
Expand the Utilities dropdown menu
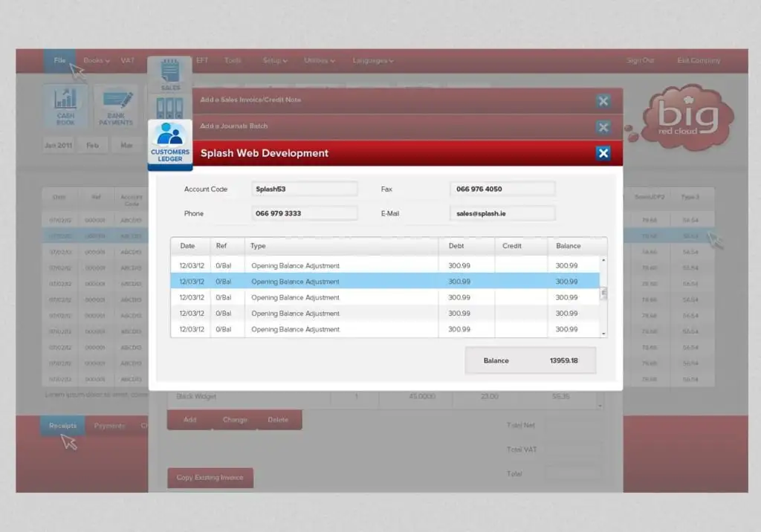pos(320,61)
